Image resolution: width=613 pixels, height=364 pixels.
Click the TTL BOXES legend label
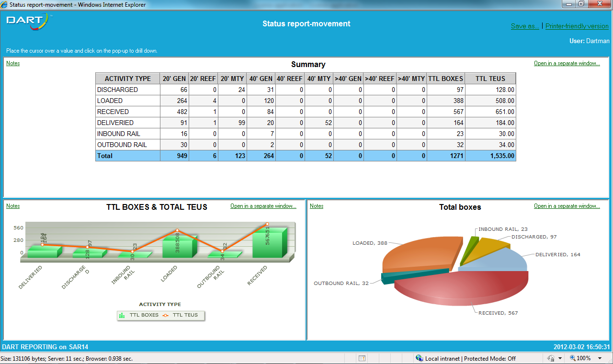point(144,315)
